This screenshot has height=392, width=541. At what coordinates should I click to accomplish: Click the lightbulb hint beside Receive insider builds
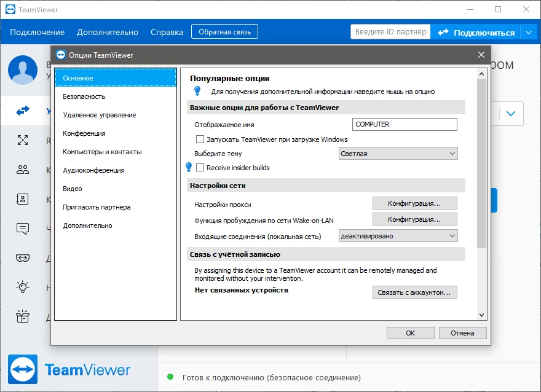189,167
